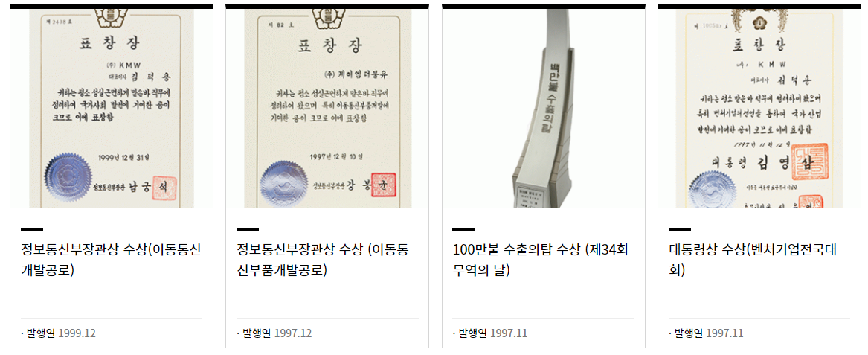Click the 백만불 수출의탑 trophy image
This screenshot has width=868, height=355.
543,108
